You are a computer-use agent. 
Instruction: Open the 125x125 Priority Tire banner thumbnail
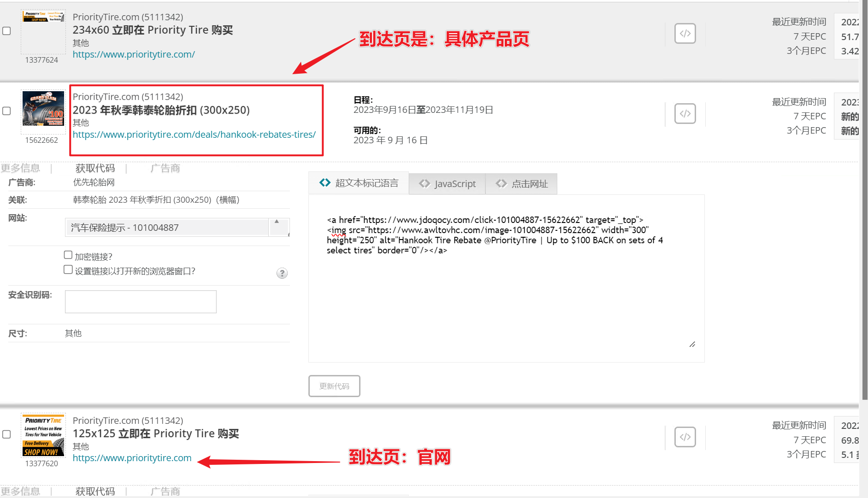tap(43, 435)
